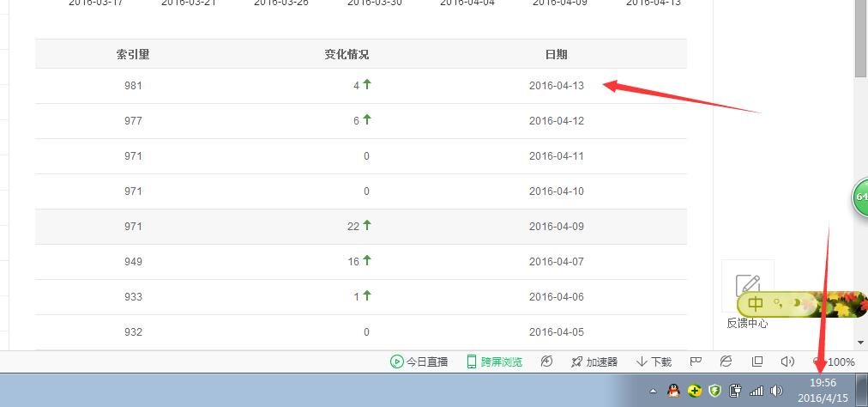The width and height of the screenshot is (868, 407).
Task: Open QQ penguin tray icon
Action: pos(673,391)
